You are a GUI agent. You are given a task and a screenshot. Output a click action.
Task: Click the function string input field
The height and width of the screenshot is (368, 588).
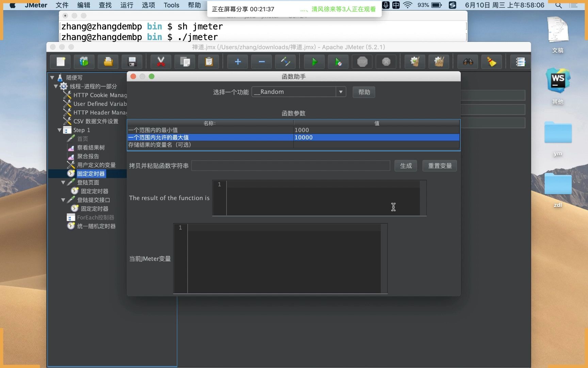pyautogui.click(x=291, y=166)
